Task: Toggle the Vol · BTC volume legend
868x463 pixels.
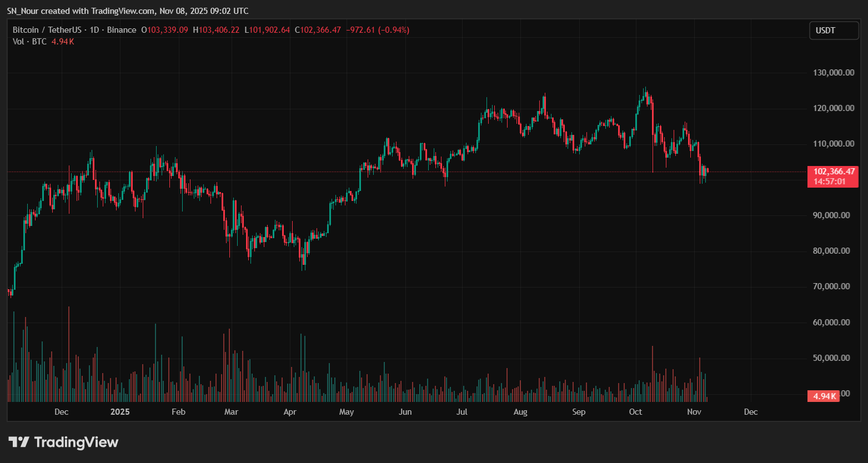Action: click(x=29, y=42)
